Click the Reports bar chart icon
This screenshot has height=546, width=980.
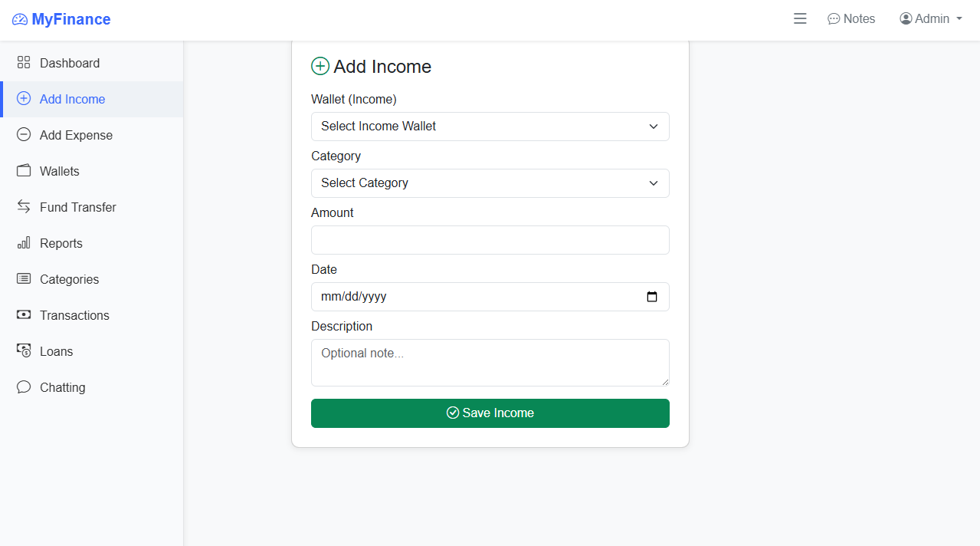click(24, 243)
